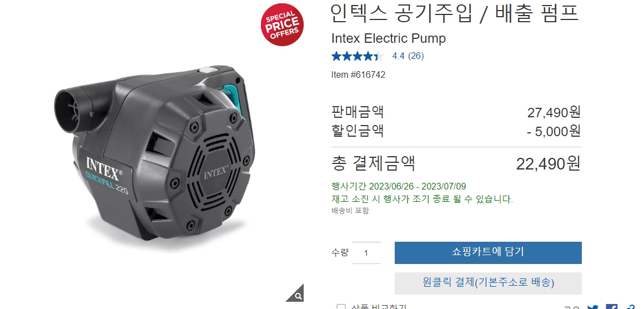This screenshot has width=644, height=309.
Task: Click the star rating icons
Action: click(x=358, y=56)
